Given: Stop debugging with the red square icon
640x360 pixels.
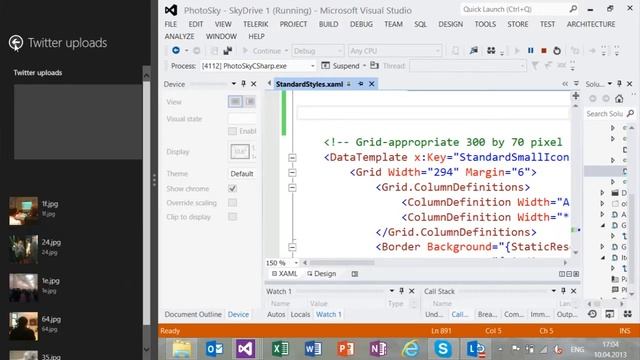Looking at the screenshot, I should pyautogui.click(x=544, y=51).
